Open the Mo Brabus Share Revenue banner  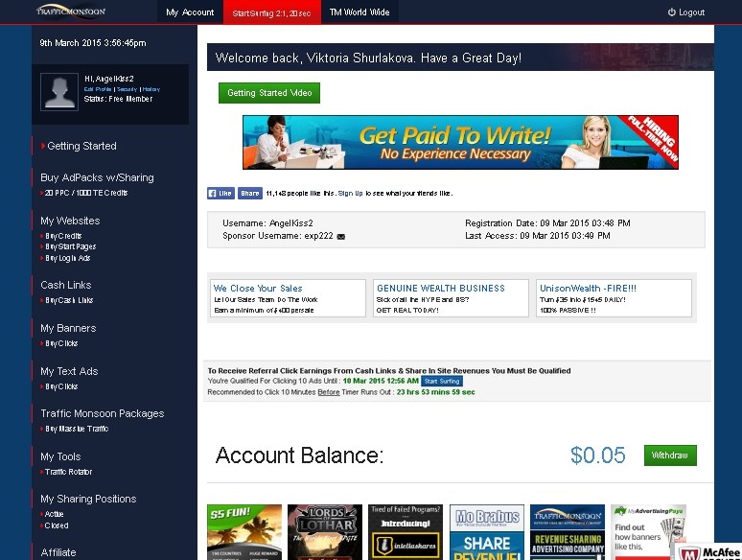(x=487, y=532)
